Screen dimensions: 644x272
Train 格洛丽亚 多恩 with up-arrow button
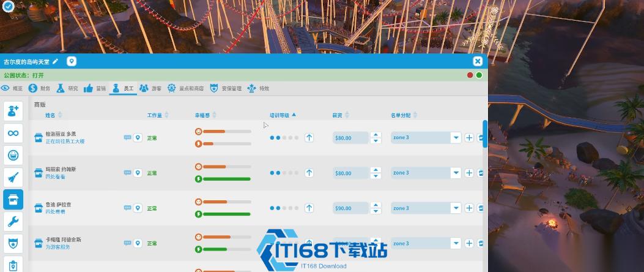309,138
